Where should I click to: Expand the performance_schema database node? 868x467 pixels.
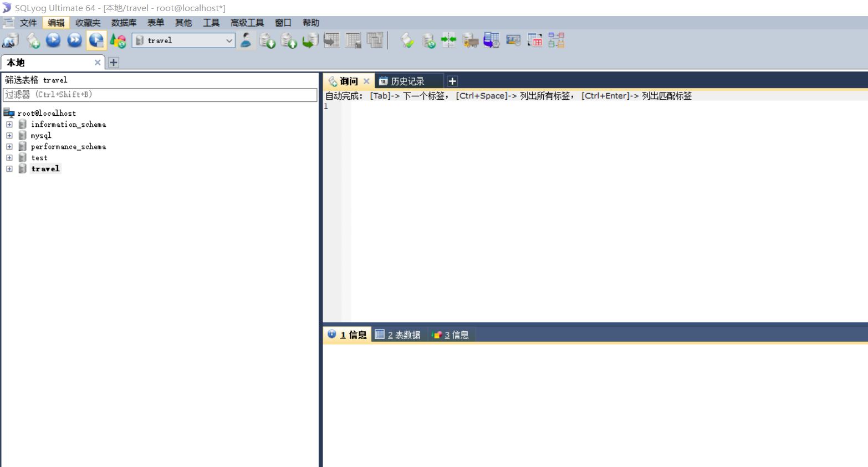(x=9, y=147)
